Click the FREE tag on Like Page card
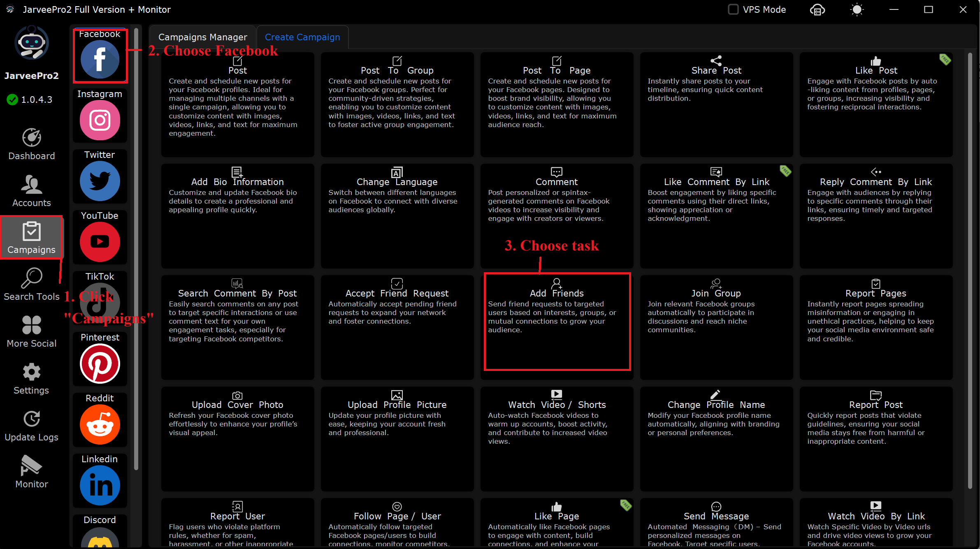The height and width of the screenshot is (549, 980). click(x=626, y=505)
